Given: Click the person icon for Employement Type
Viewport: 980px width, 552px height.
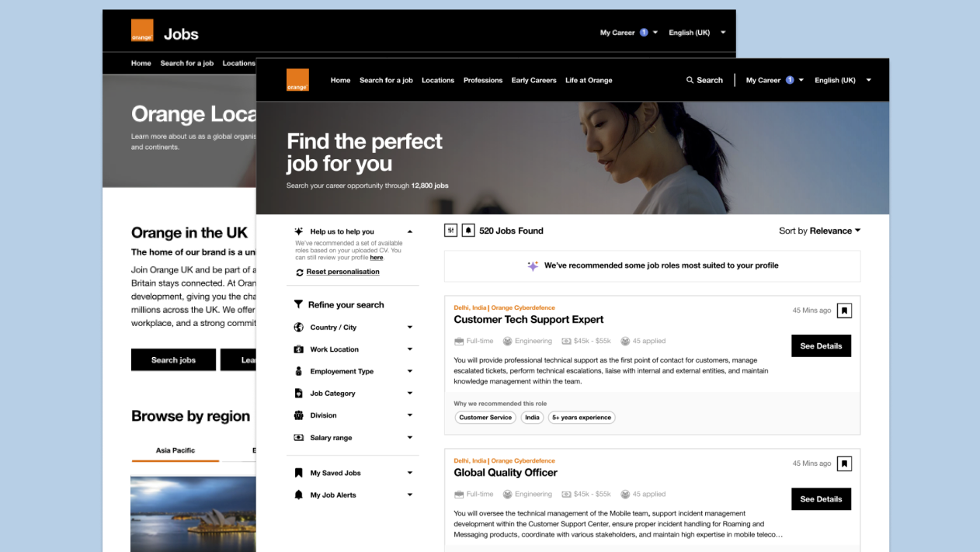Looking at the screenshot, I should (x=298, y=371).
